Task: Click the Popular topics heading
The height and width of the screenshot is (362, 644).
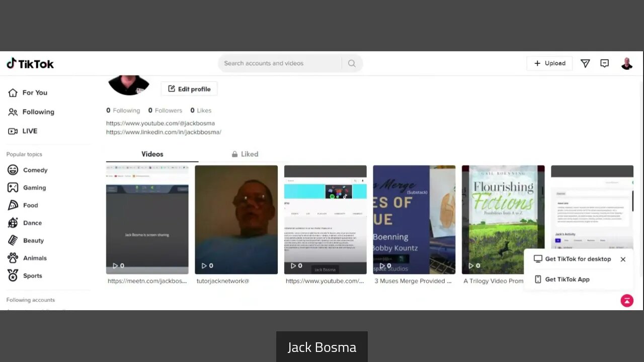Action: coord(24,154)
